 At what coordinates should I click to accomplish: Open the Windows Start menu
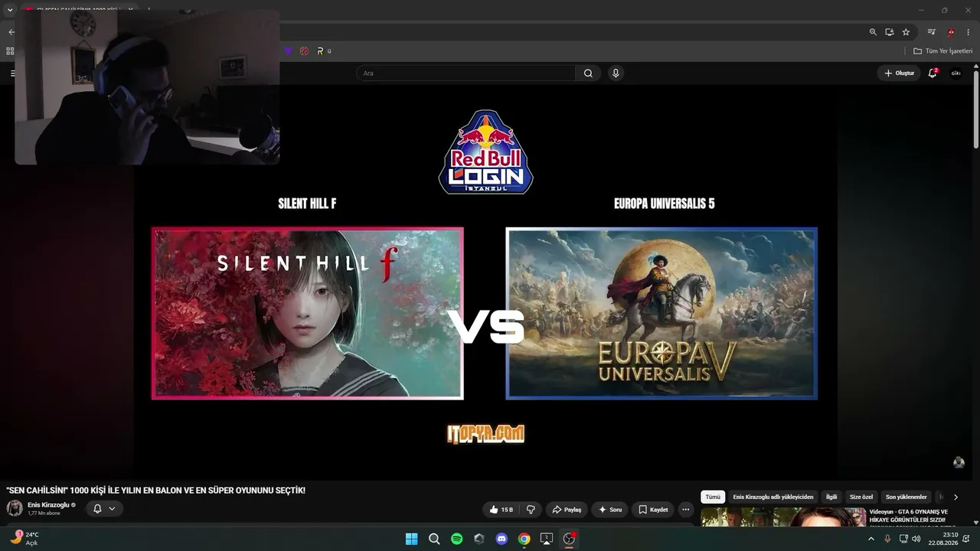point(411,539)
